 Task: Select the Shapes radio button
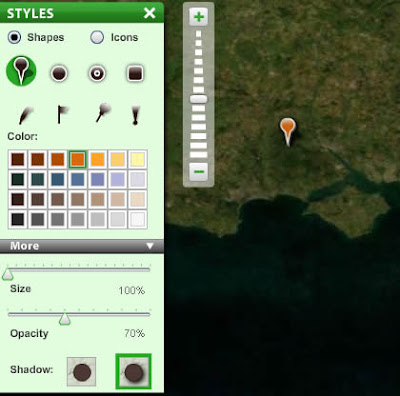tap(14, 37)
